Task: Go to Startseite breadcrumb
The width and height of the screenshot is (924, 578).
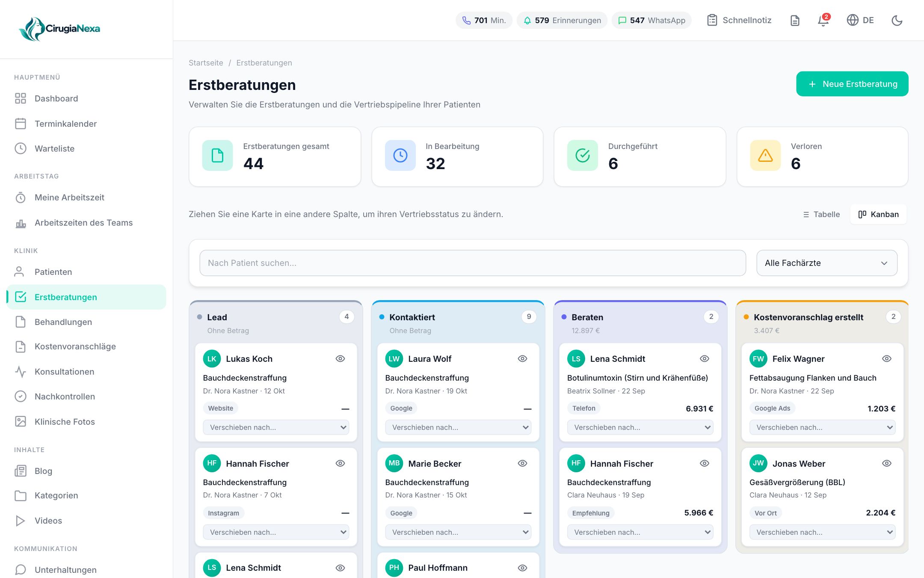Action: click(206, 63)
